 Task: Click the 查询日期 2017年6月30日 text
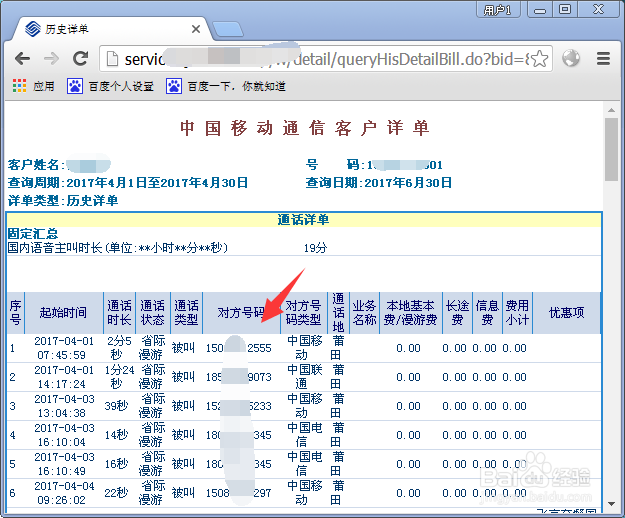[379, 183]
